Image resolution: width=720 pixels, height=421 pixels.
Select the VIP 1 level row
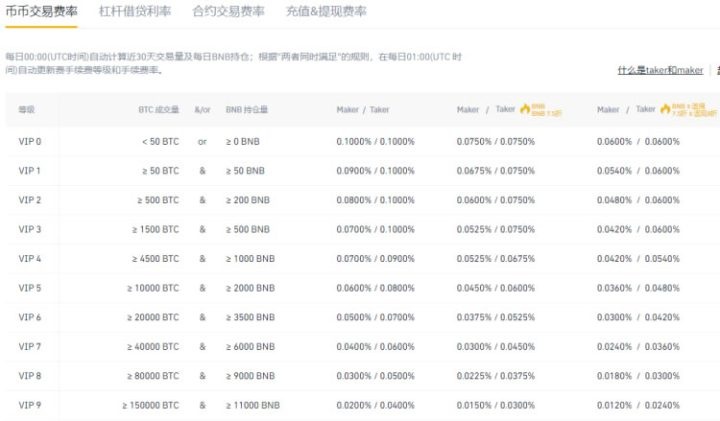pyautogui.click(x=30, y=171)
